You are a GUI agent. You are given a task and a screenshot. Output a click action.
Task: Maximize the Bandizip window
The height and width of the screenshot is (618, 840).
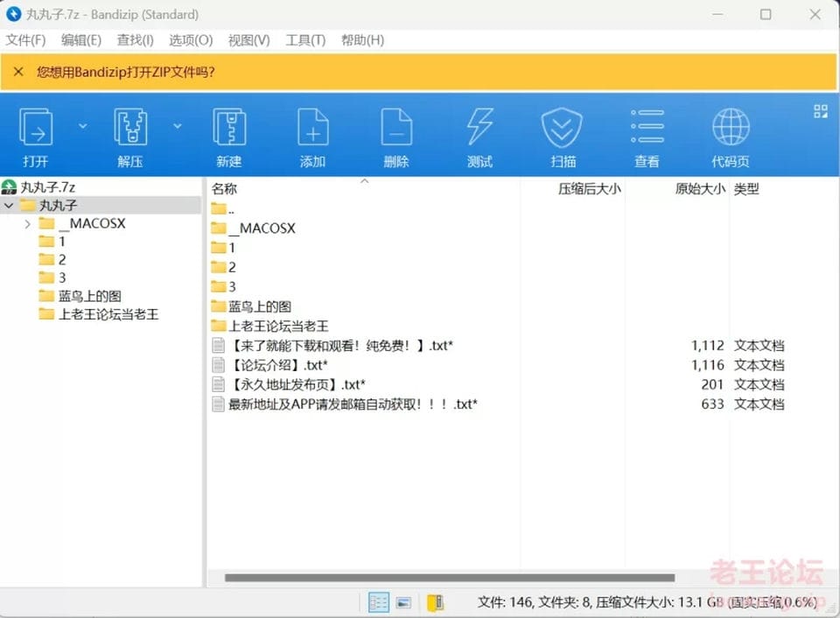(x=766, y=15)
